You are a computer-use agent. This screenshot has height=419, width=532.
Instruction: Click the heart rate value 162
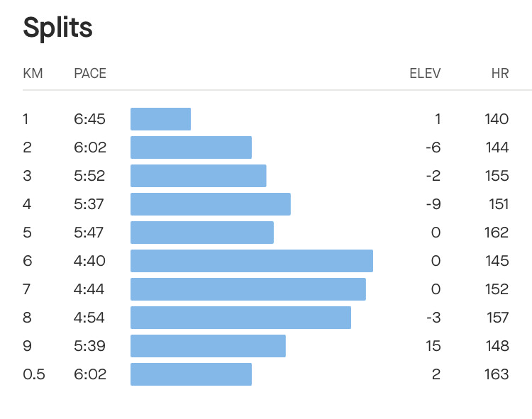click(x=497, y=233)
